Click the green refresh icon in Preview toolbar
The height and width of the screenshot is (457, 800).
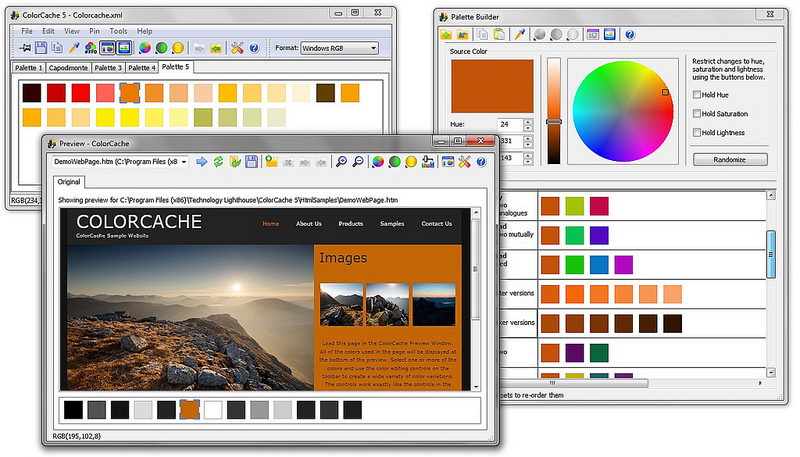pos(218,162)
